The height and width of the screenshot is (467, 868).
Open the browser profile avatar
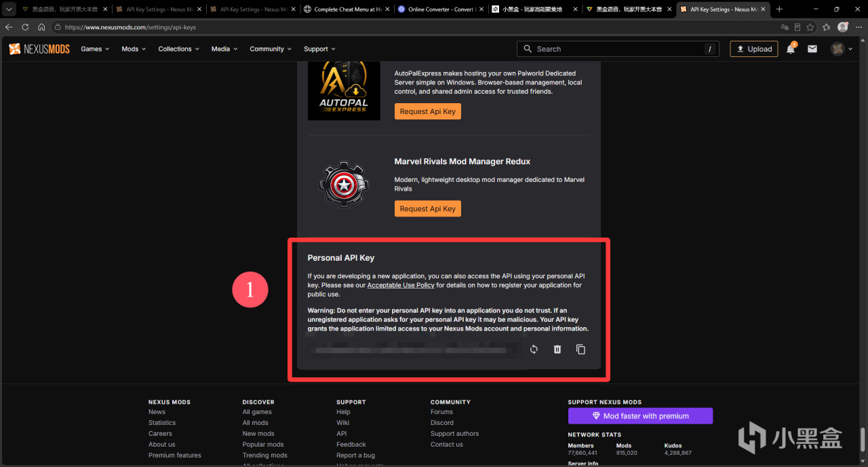coord(843,27)
